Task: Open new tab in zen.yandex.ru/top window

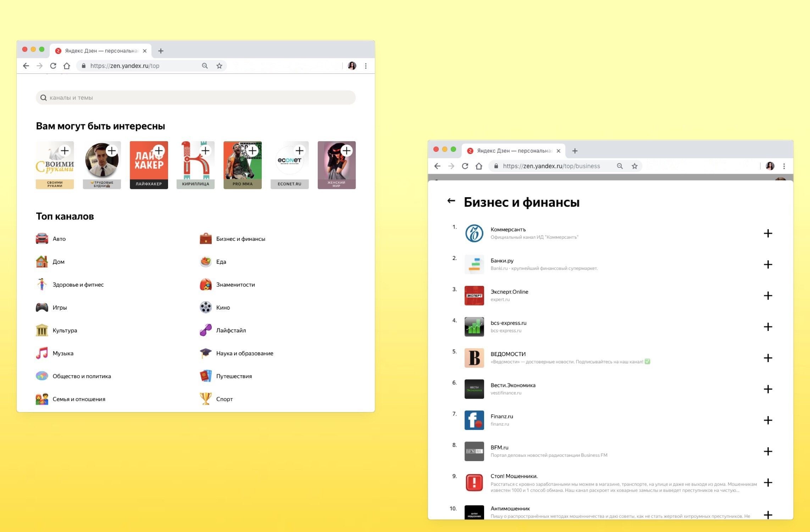Action: point(161,51)
